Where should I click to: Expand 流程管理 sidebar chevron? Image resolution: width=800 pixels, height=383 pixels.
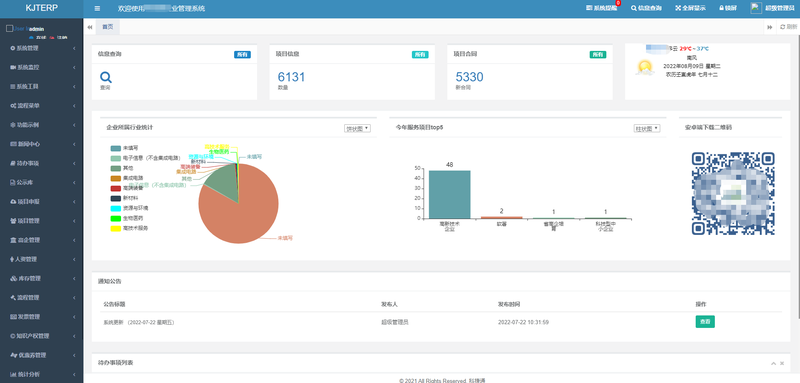click(x=74, y=298)
